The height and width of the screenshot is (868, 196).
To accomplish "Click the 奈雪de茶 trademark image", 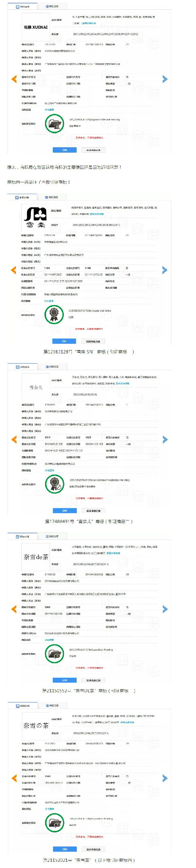I will (x=36, y=557).
